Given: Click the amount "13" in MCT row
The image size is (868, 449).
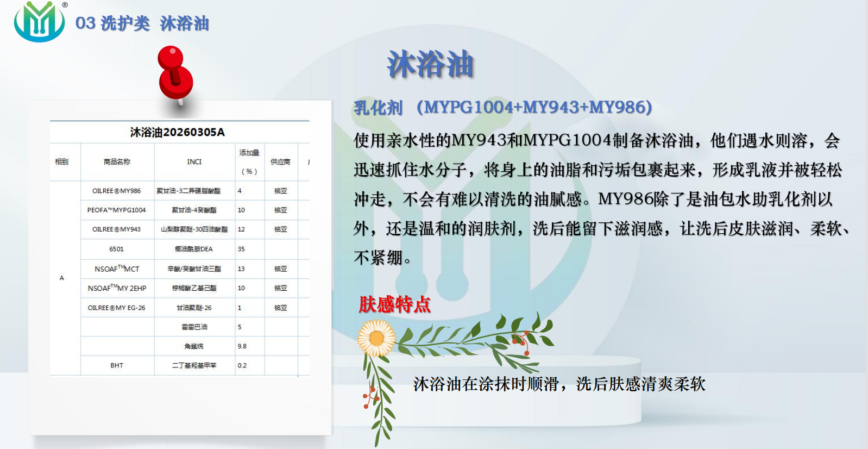Looking at the screenshot, I should [x=241, y=269].
